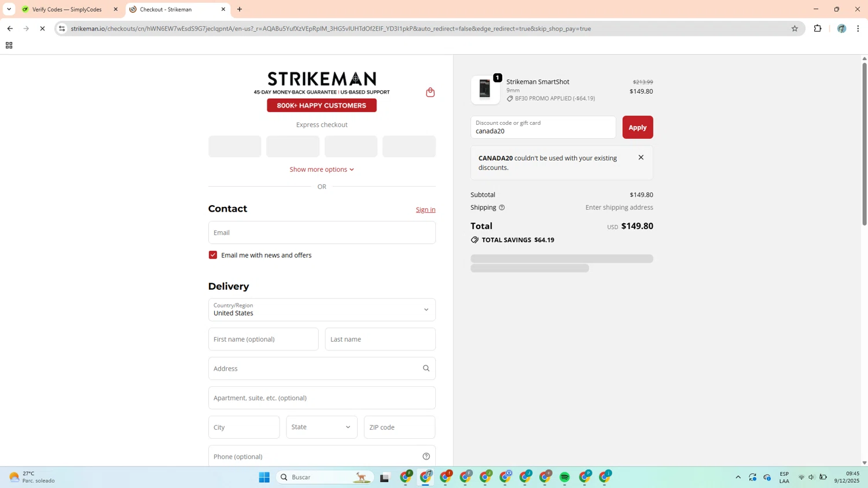Screen dimensions: 868x488
Task: Dismiss the CANADA20 error message
Action: (x=641, y=157)
